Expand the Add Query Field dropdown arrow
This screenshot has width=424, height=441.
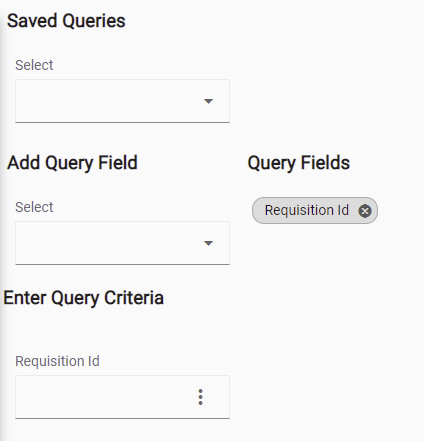point(208,243)
